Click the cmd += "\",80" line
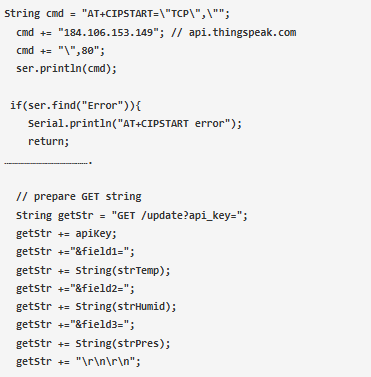The height and width of the screenshot is (377, 371). click(60, 51)
